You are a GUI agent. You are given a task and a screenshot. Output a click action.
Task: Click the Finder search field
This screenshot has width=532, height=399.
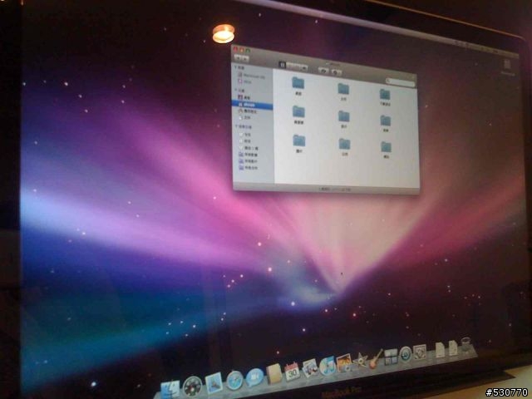[401, 81]
